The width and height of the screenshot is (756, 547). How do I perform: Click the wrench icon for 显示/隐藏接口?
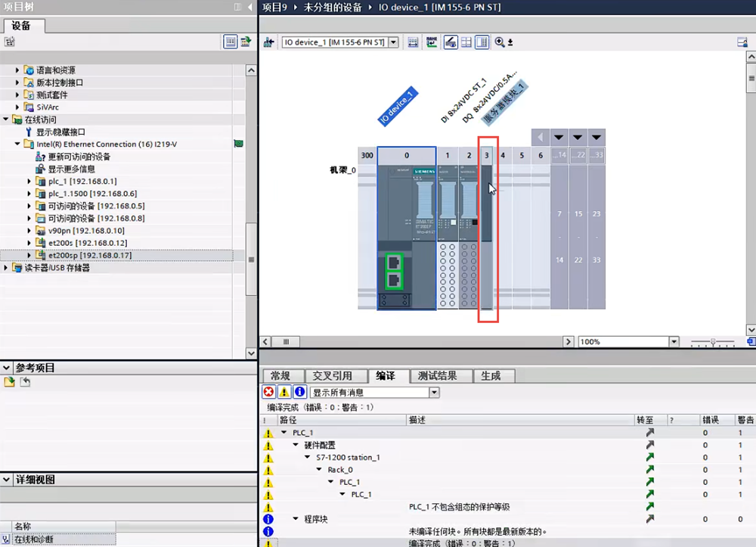29,132
